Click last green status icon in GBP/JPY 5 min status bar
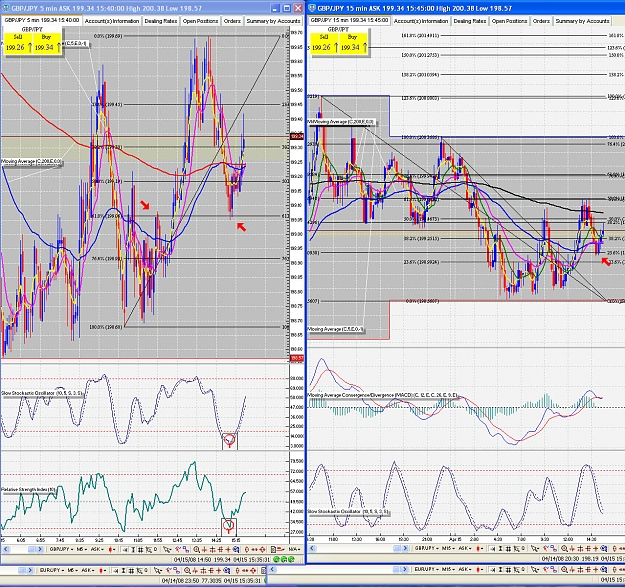The image size is (625, 587). (291, 560)
